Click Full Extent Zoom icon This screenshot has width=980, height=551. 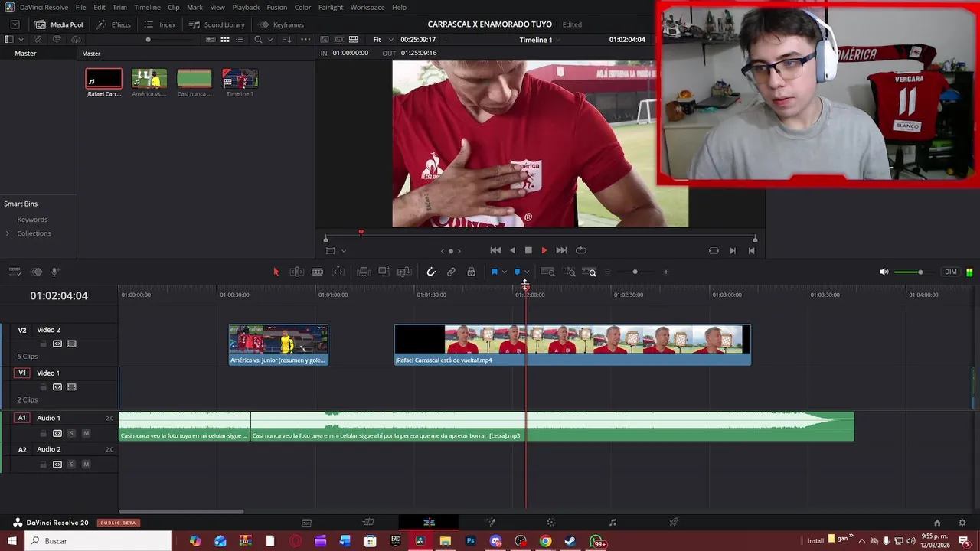pyautogui.click(x=547, y=272)
